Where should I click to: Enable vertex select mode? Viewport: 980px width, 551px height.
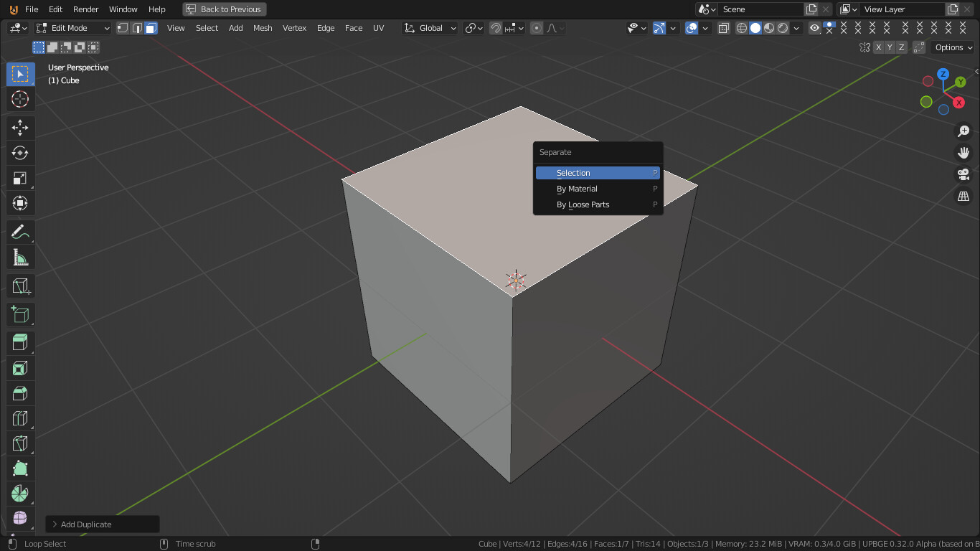pos(123,28)
